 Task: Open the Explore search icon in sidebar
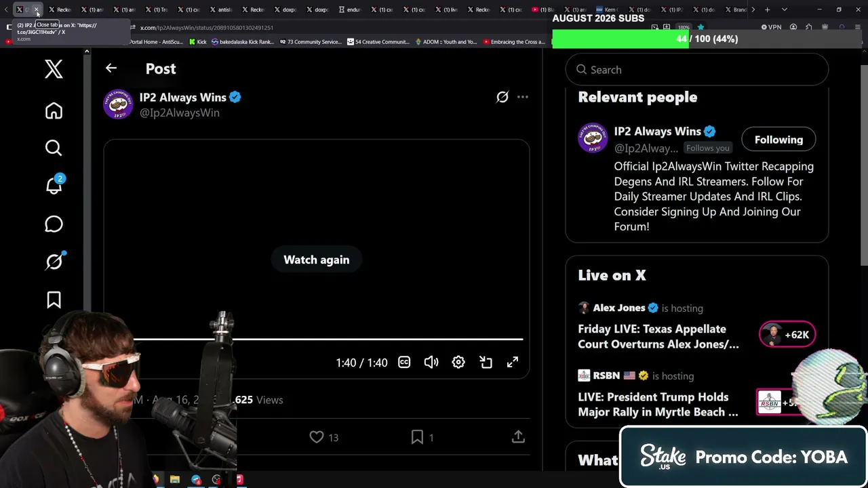(54, 148)
